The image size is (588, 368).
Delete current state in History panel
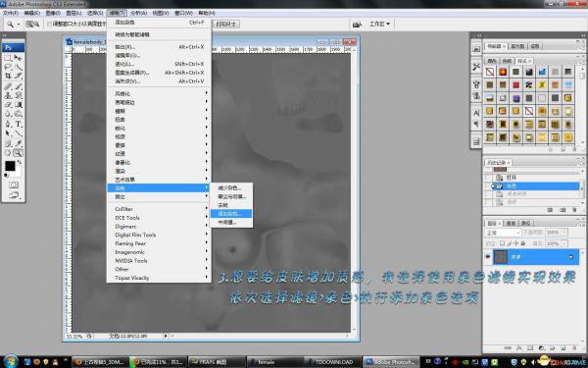pyautogui.click(x=574, y=210)
